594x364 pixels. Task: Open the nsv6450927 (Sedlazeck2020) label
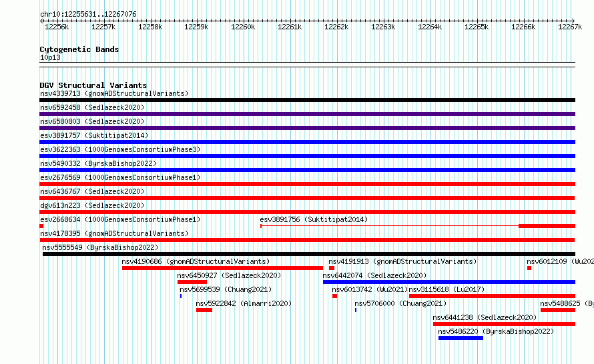[229, 275]
